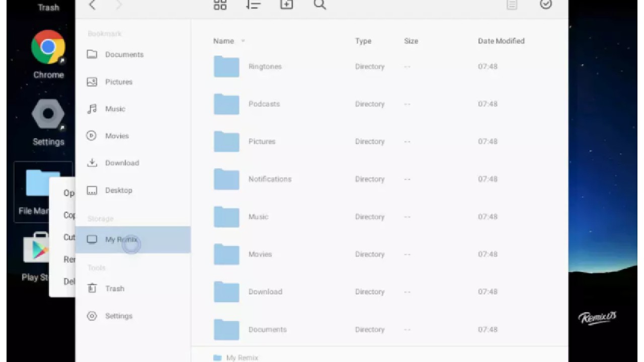This screenshot has height=362, width=644.
Task: Select the Documents folder icon in list
Action: tap(226, 329)
